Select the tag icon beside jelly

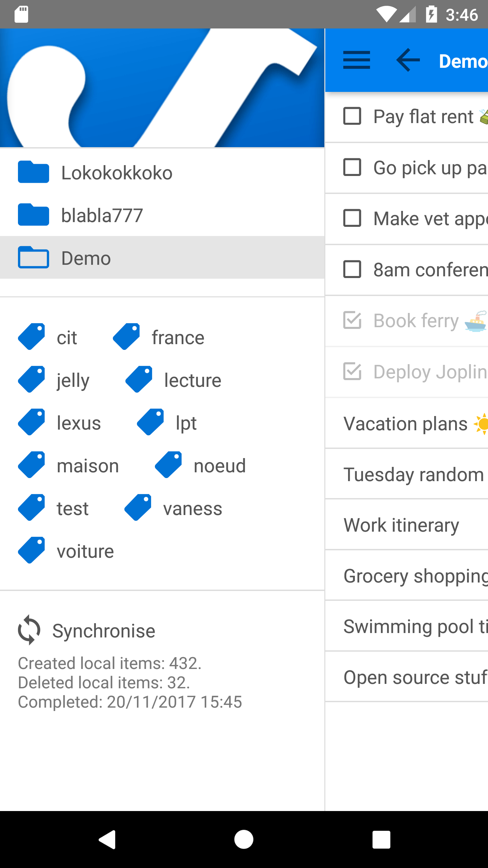[x=32, y=380]
